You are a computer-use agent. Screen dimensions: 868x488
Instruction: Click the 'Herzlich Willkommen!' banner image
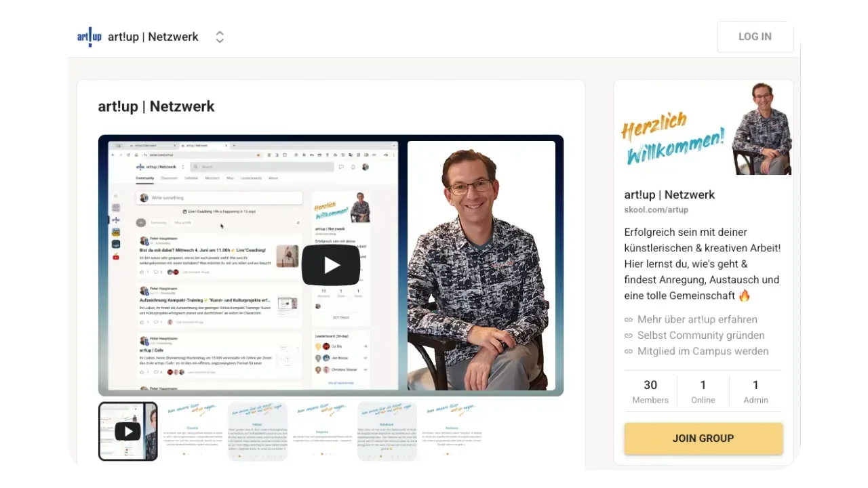[703, 127]
